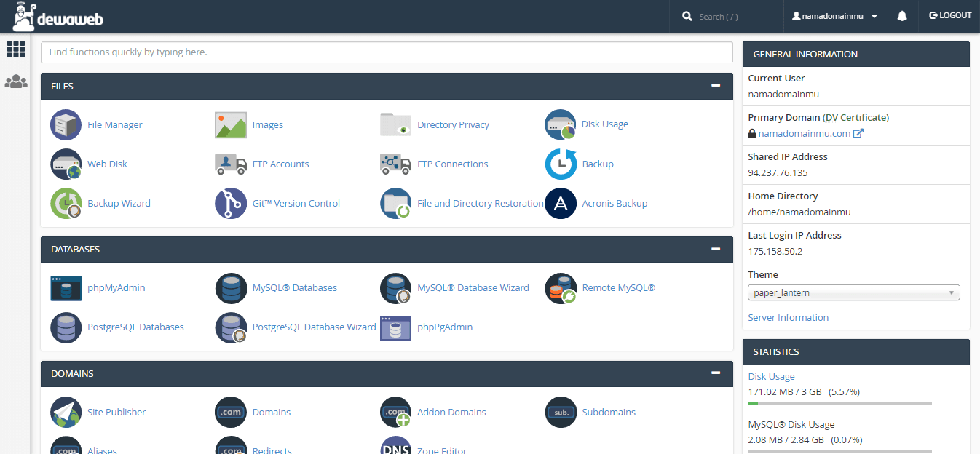
Task: Open the Server Information link
Action: tap(788, 317)
